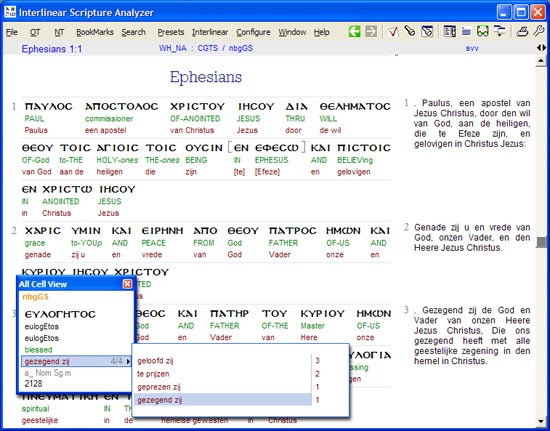Viewport: 550px width, 431px height.
Task: Click verse number 2 in the SVV pane
Action: click(406, 227)
